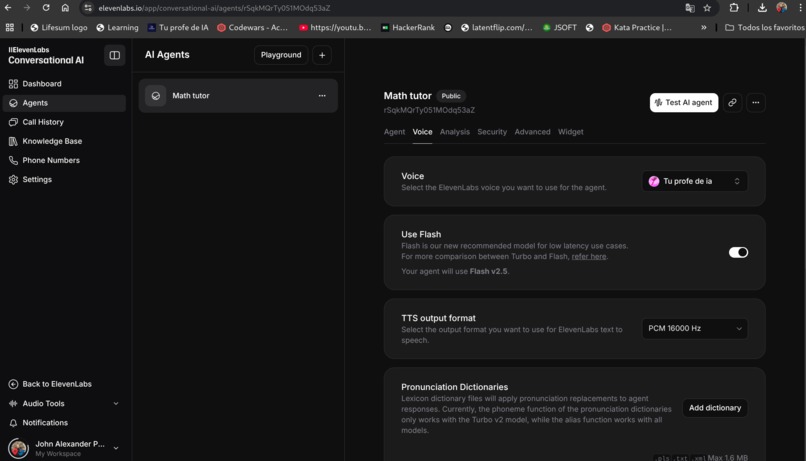Click the Add dictionary button
This screenshot has width=806, height=461.
(715, 408)
